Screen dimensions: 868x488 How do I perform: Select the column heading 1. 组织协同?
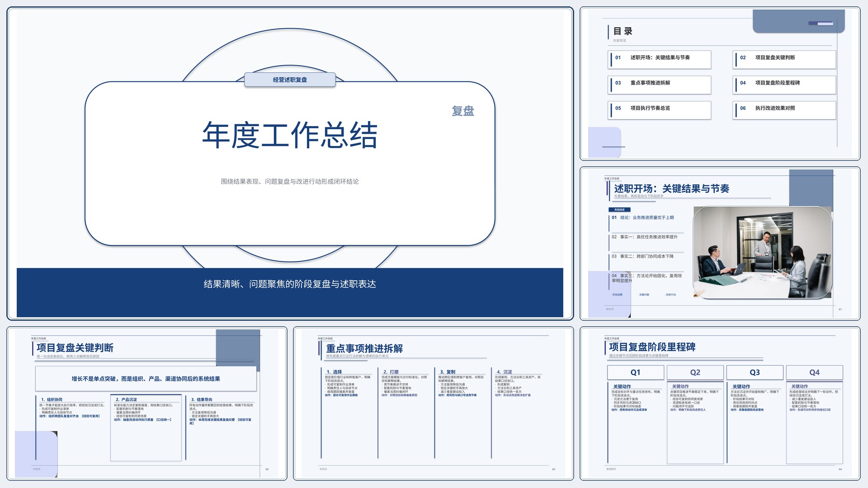(x=52, y=400)
